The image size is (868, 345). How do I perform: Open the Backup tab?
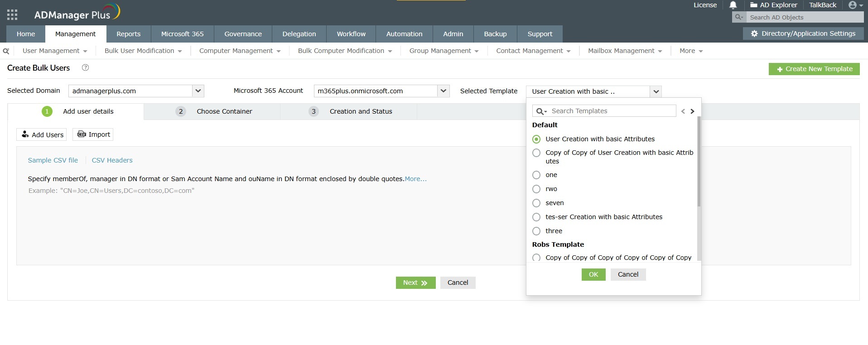(x=495, y=34)
